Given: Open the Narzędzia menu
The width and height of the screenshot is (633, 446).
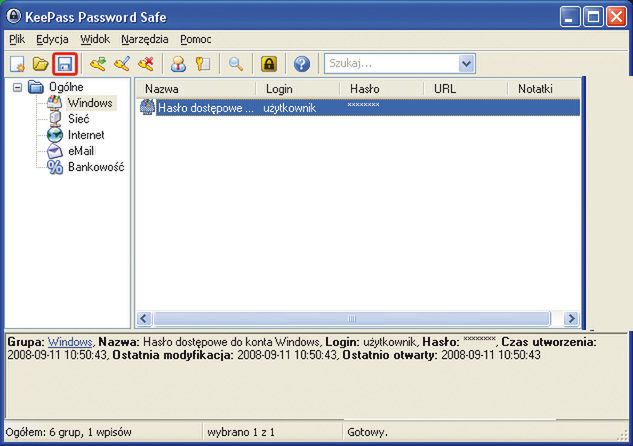Looking at the screenshot, I should click(x=145, y=39).
